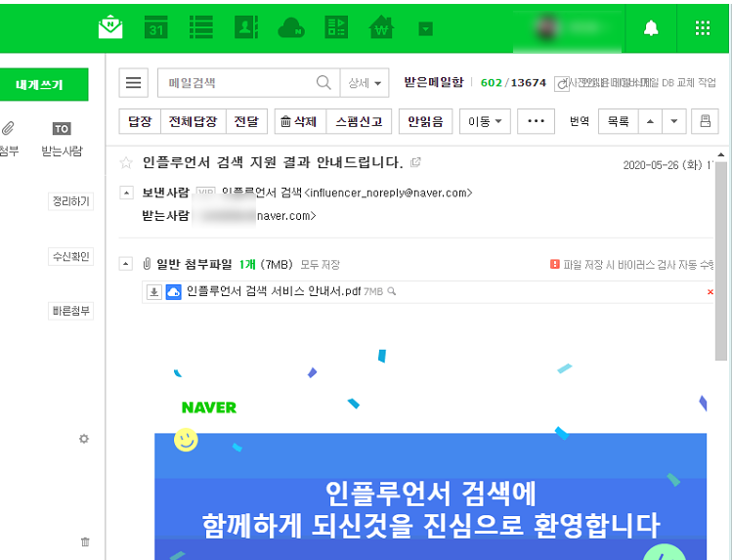Collapse the 보낸사람 sender details
732x560 pixels.
[126, 193]
